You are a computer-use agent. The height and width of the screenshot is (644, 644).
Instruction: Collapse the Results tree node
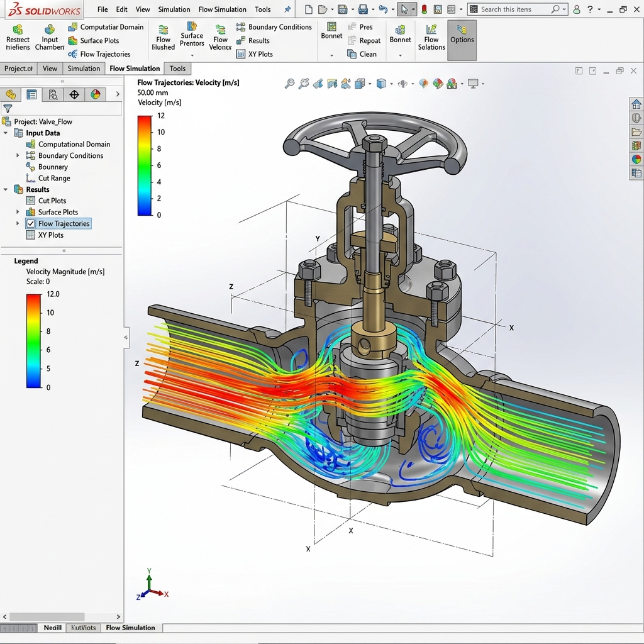coord(6,189)
